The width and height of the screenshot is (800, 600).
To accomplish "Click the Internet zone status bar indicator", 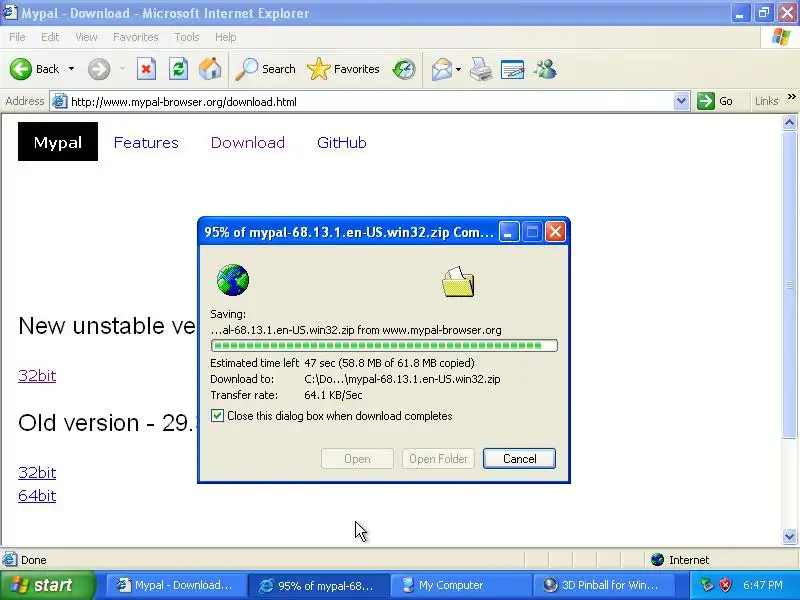I will tap(681, 560).
